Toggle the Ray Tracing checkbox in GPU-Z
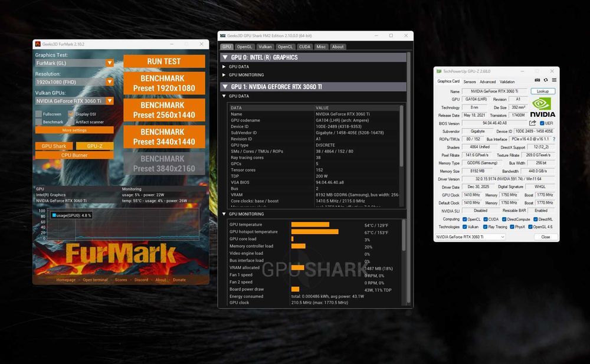Screen dimensions: 590x364 tap(486, 227)
